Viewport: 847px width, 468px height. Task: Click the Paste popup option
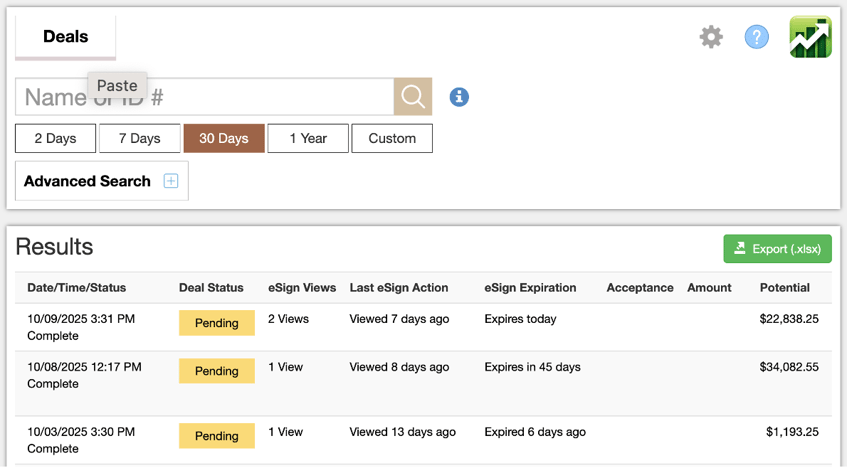(117, 86)
